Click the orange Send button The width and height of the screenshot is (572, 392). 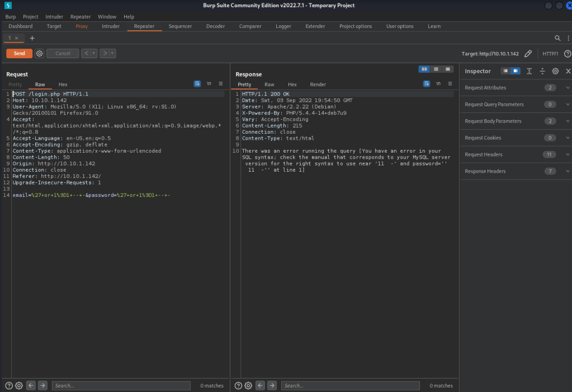pyautogui.click(x=19, y=54)
